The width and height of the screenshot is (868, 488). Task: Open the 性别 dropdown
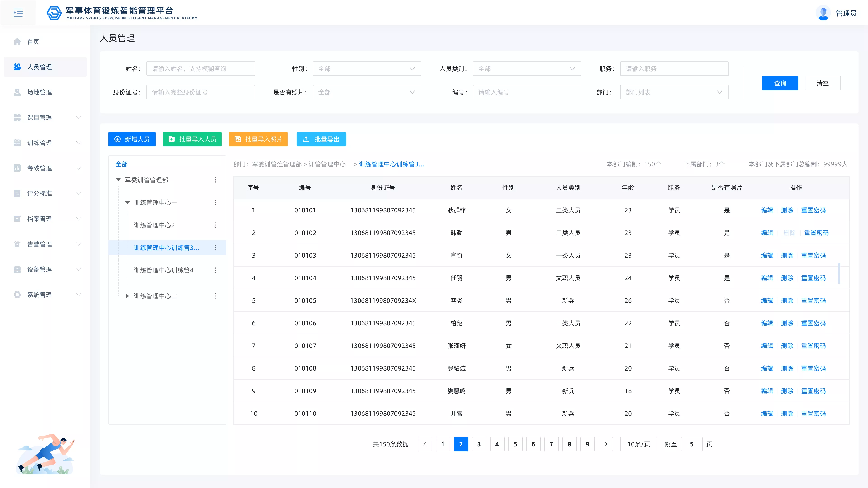[x=367, y=69]
